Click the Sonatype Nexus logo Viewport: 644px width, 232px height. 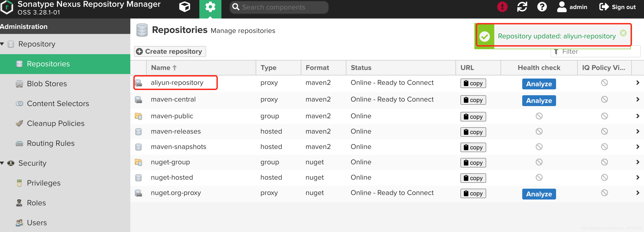[7, 7]
